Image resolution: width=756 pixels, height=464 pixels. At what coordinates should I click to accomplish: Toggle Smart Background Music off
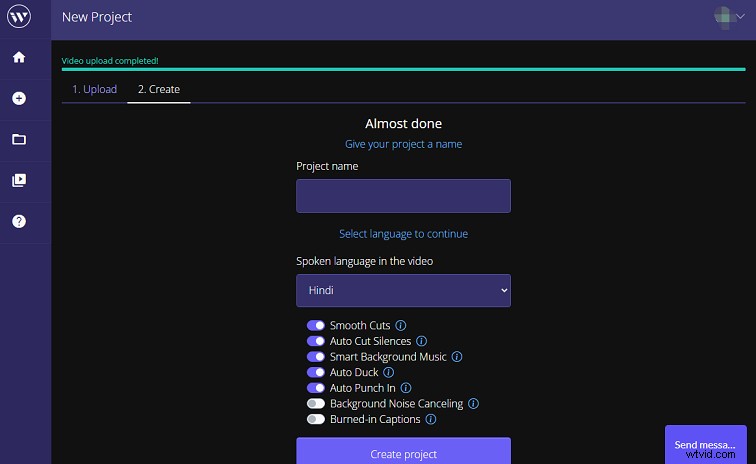316,357
